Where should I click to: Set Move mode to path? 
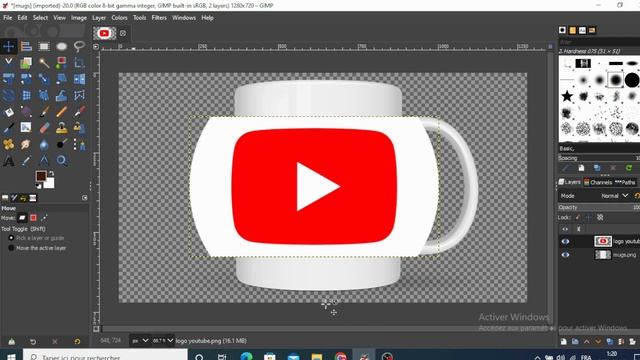pos(44,218)
